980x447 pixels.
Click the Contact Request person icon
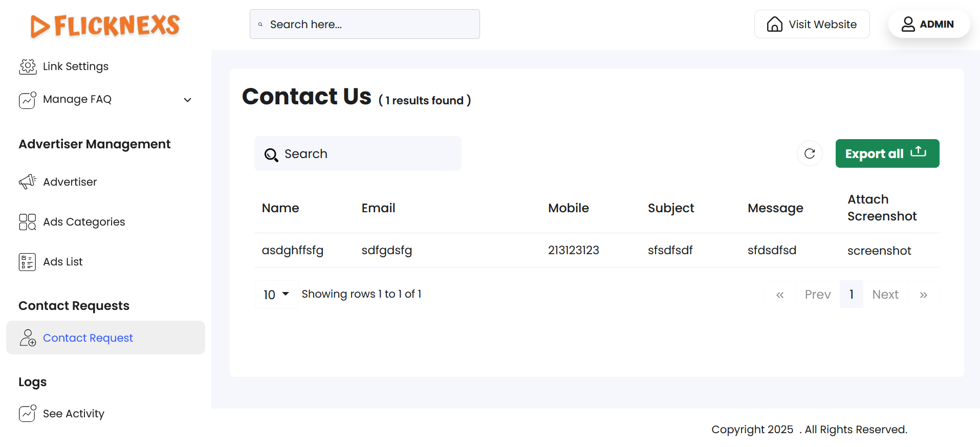28,338
